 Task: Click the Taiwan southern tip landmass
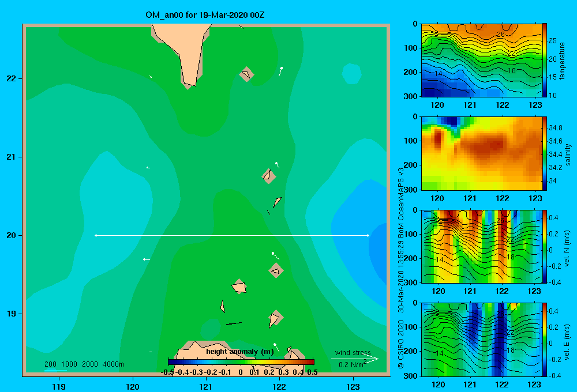click(184, 48)
